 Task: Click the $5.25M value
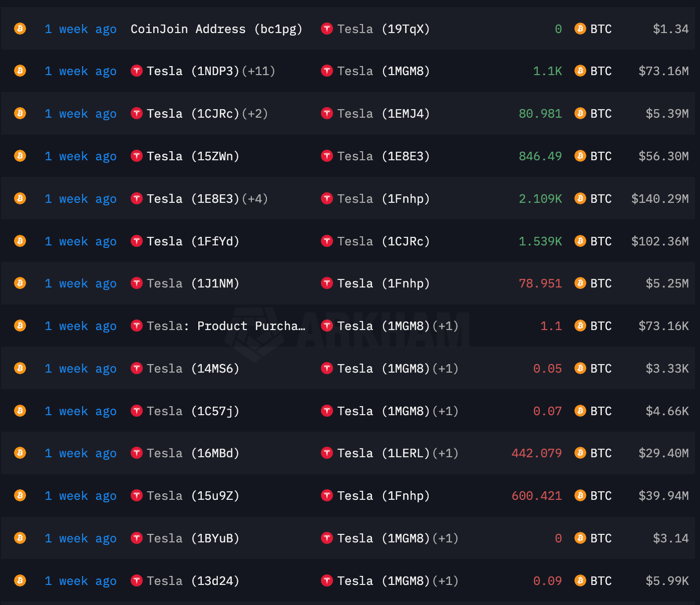(667, 283)
